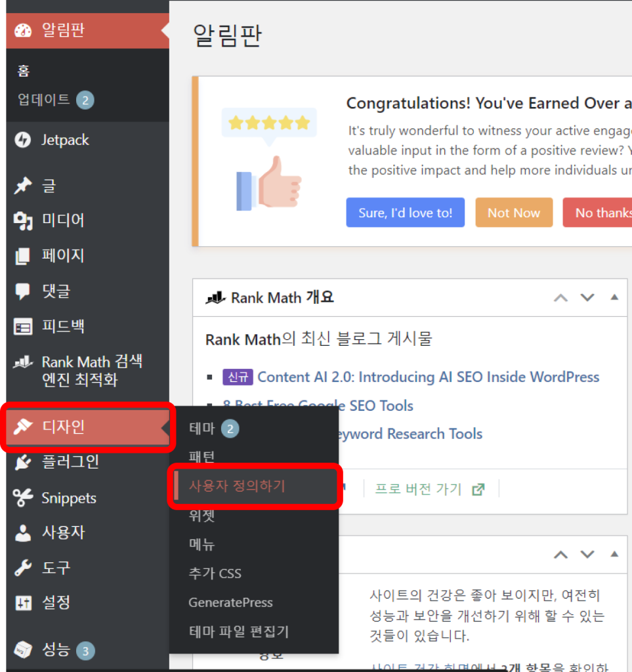The image size is (632, 672).
Task: Click the Snippets scissors icon
Action: coord(23,497)
